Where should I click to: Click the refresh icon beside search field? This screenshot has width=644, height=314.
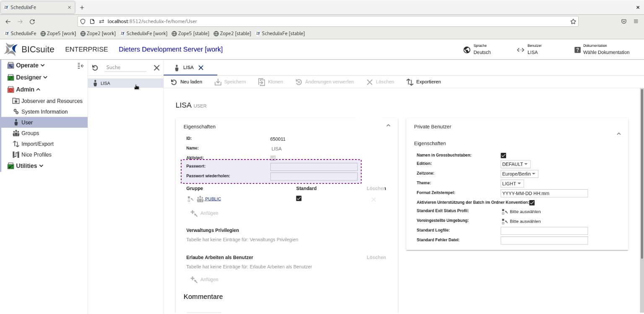pos(95,68)
